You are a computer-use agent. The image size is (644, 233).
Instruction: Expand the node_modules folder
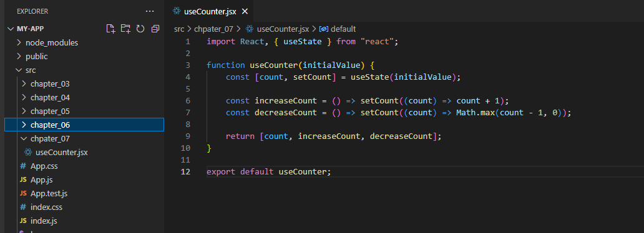click(x=19, y=42)
